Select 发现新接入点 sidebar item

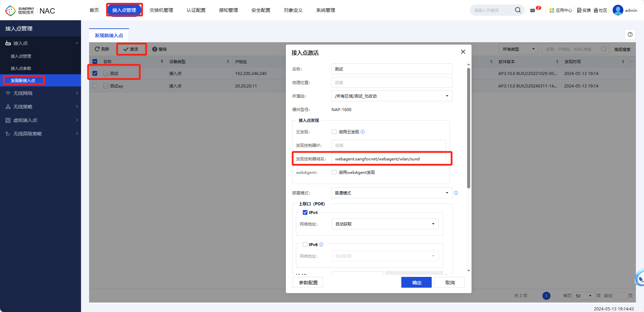pyautogui.click(x=41, y=80)
